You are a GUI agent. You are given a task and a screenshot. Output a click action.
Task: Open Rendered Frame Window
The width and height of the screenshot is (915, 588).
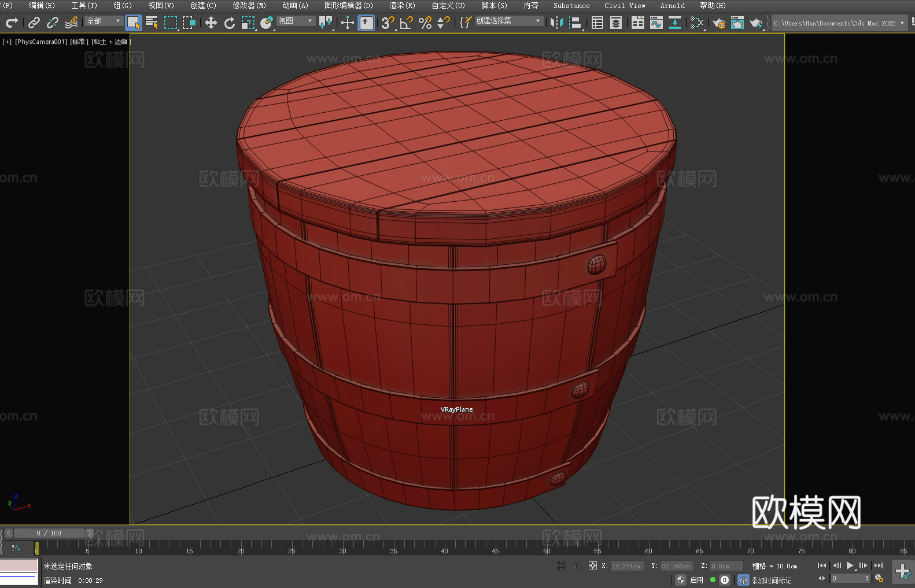(x=737, y=23)
